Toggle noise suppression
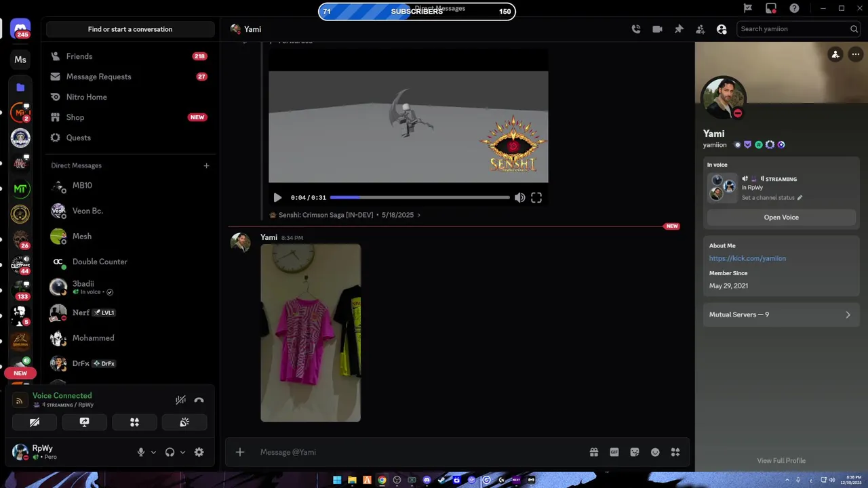This screenshot has height=488, width=868. point(180,400)
